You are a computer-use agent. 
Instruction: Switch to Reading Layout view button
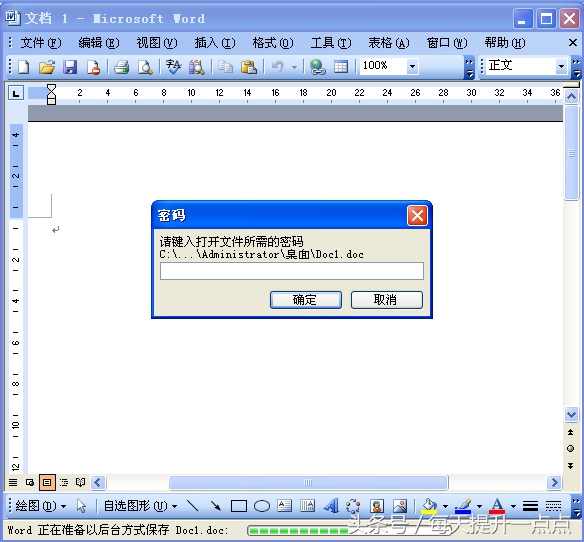coord(80,482)
